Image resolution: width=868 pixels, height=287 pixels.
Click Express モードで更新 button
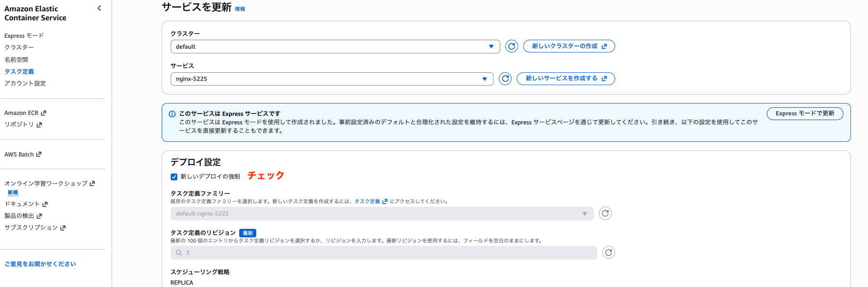click(805, 113)
